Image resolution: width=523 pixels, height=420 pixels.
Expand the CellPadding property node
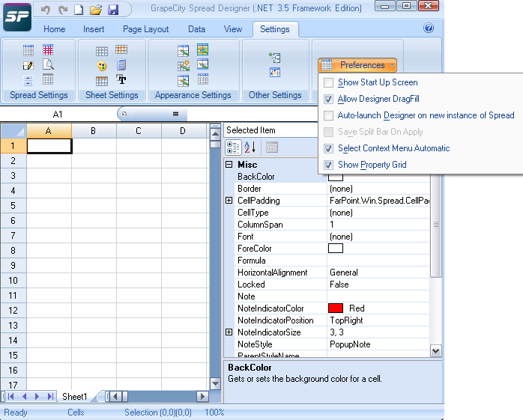tap(229, 201)
